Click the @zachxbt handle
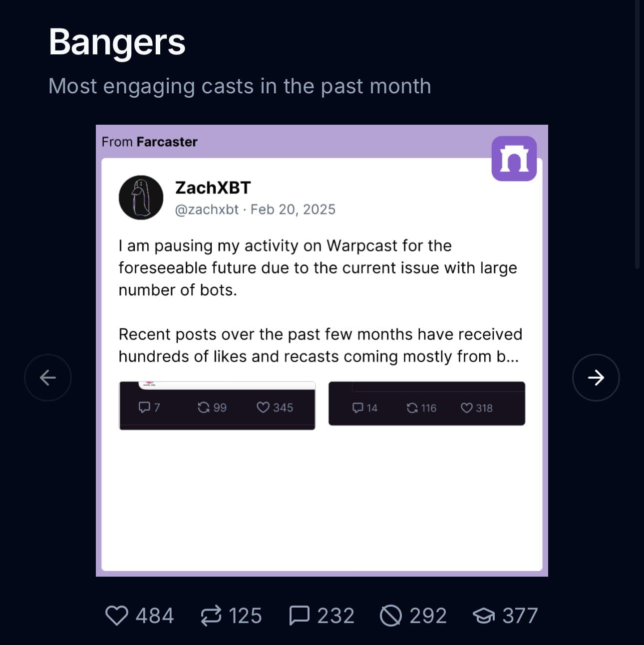 [x=207, y=210]
